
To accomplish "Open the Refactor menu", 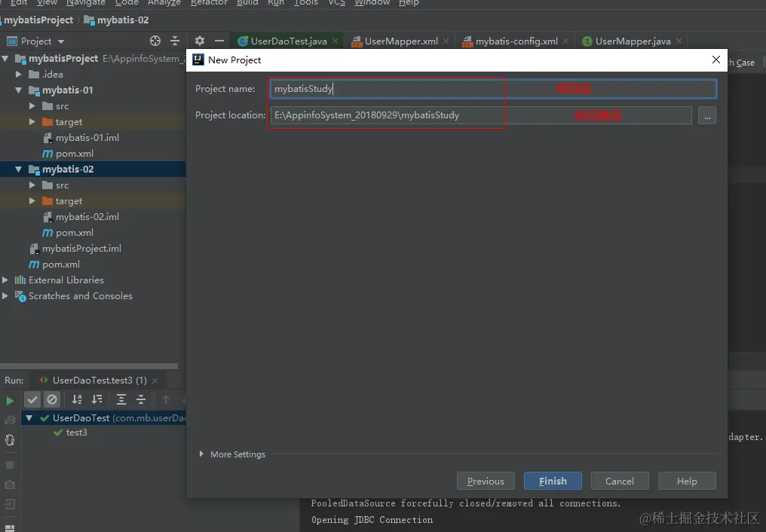I will coord(209,2).
